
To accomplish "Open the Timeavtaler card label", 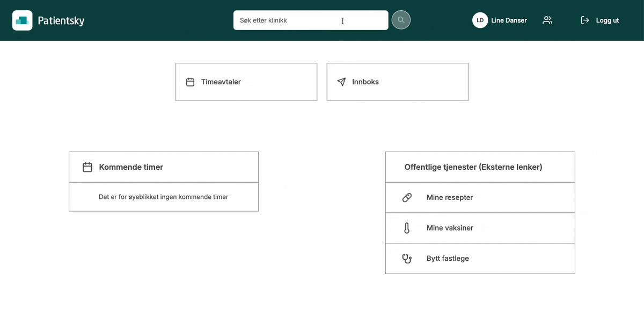I will 221,82.
